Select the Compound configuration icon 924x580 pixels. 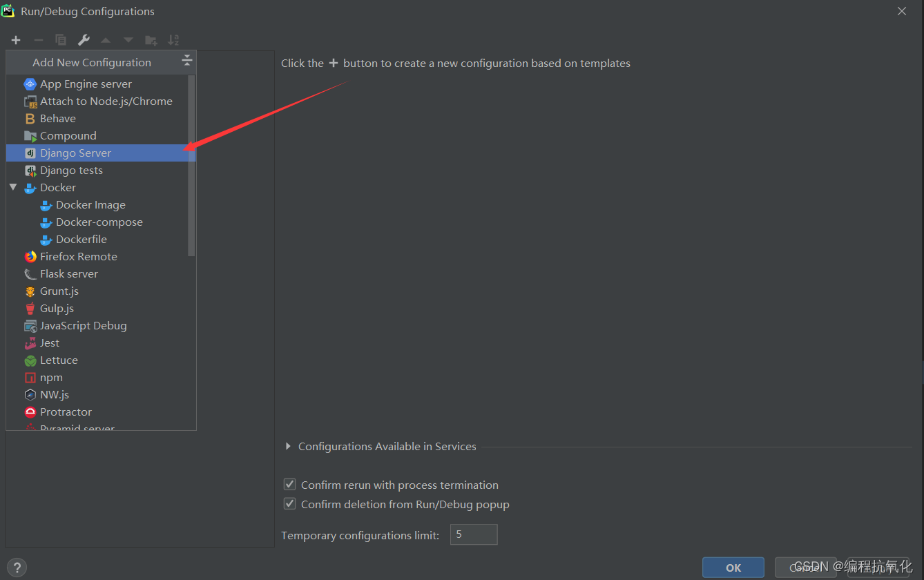click(30, 136)
